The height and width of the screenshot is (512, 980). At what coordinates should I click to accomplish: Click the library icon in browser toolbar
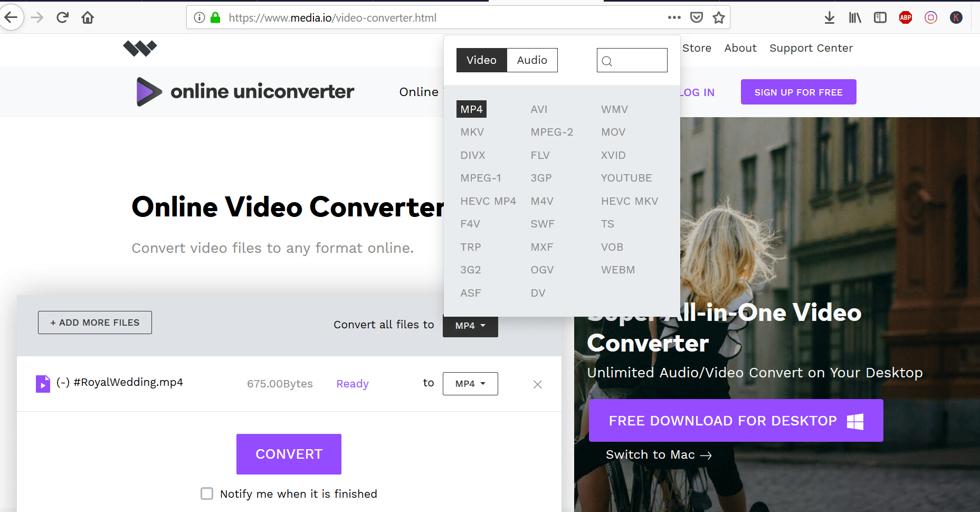point(855,17)
